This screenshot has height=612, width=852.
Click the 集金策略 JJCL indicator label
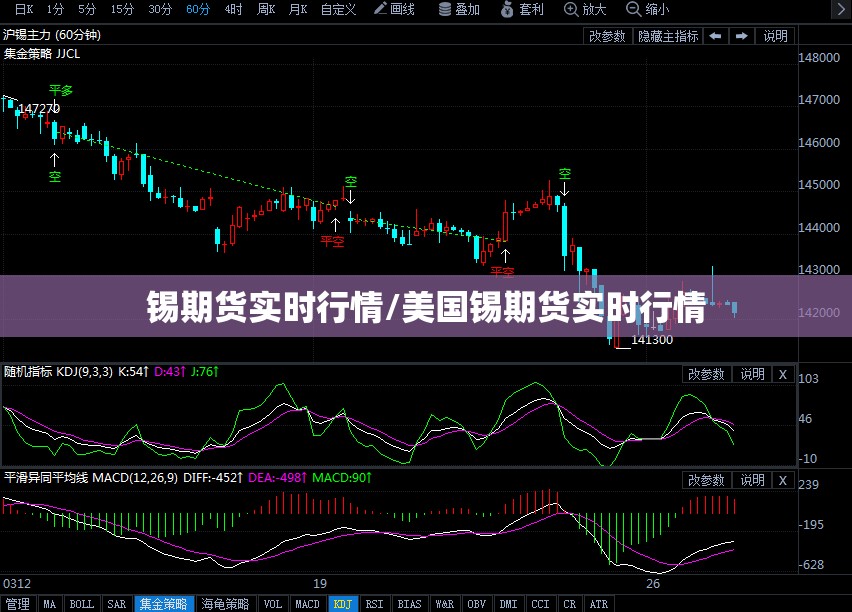click(42, 53)
